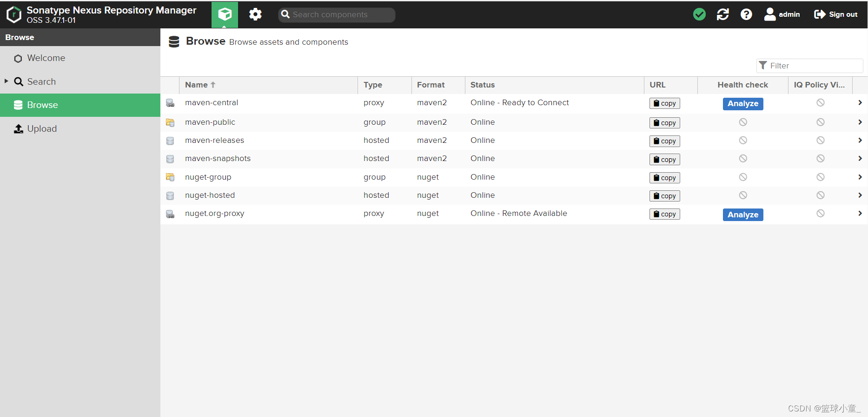
Task: Click maven-central IQ policy disabled icon
Action: [x=821, y=102]
